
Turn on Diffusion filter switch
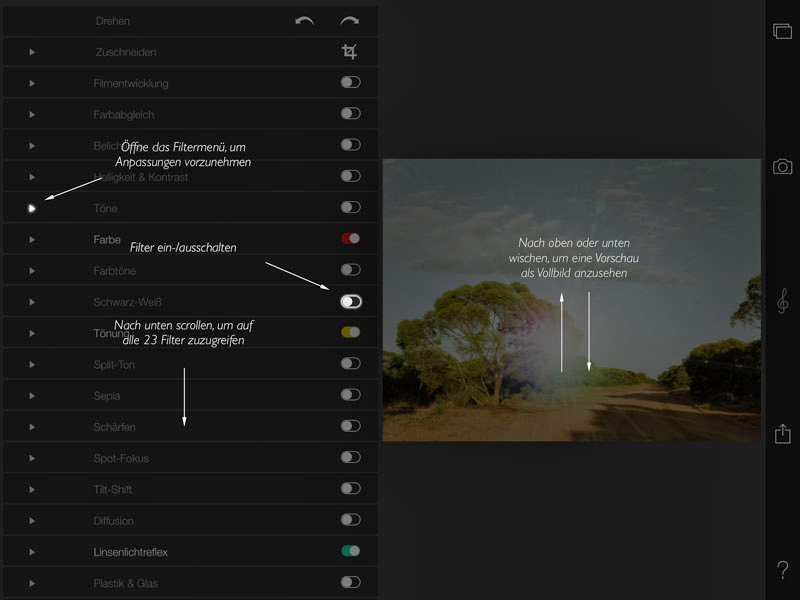point(351,519)
